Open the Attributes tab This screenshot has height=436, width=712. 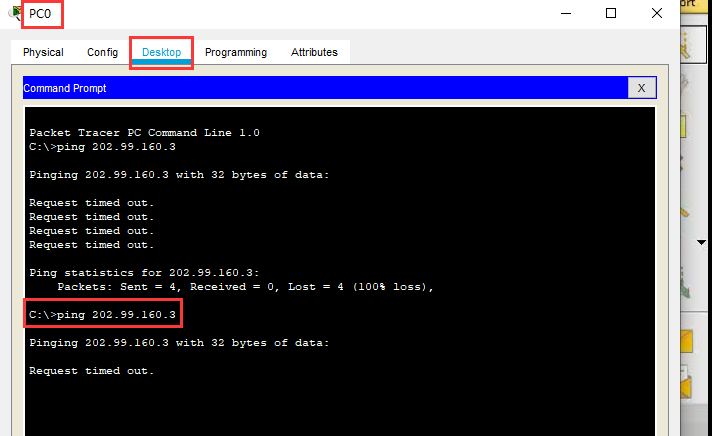314,52
